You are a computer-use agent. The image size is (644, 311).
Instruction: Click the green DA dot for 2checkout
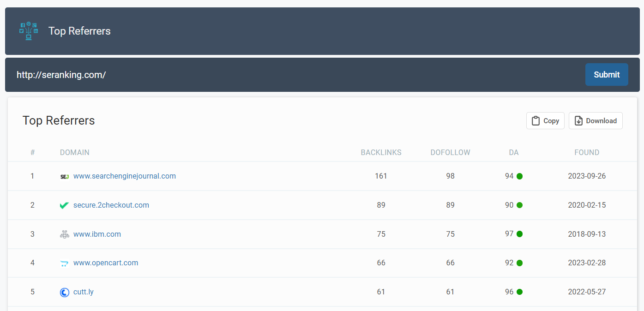(x=519, y=205)
